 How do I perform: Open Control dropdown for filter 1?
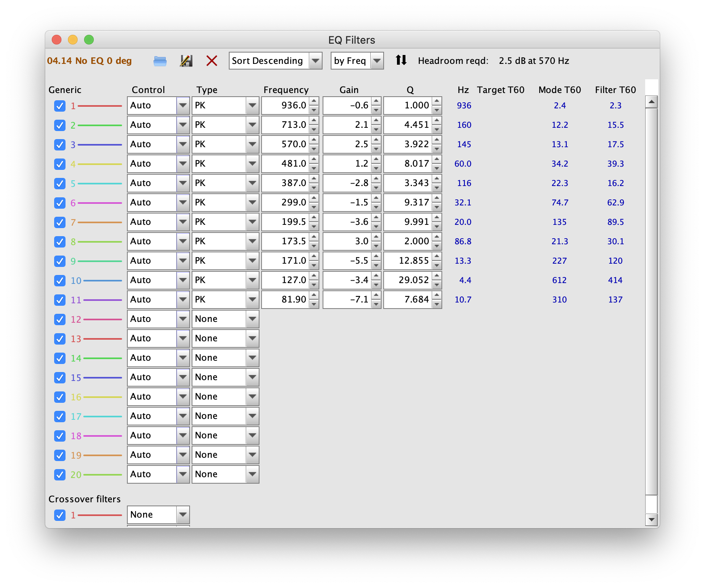tap(158, 106)
